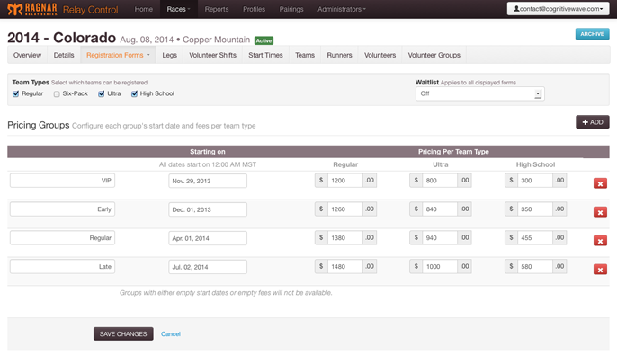Open Reports in the navbar
Screen dimensions: 617x364
(217, 9)
